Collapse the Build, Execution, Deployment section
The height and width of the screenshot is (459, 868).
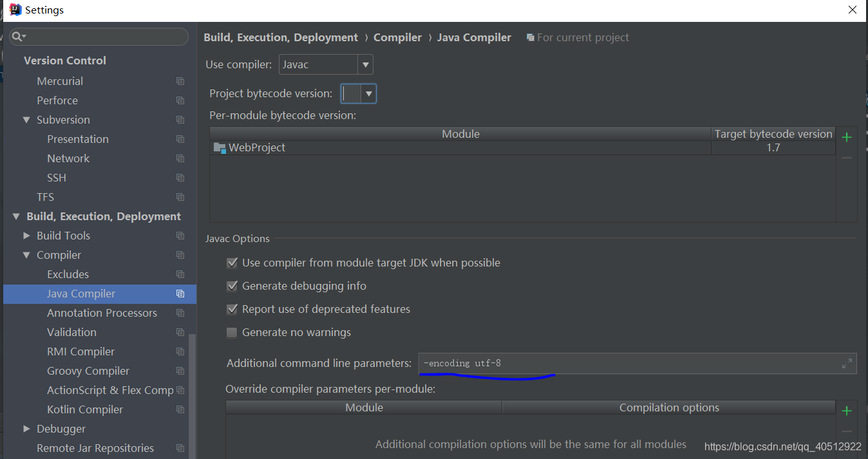16,216
